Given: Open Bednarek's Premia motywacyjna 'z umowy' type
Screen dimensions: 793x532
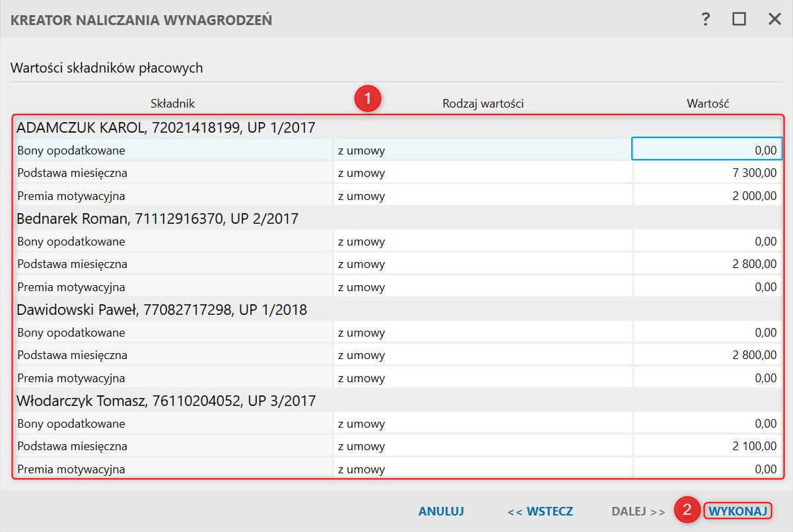Looking at the screenshot, I should (483, 286).
